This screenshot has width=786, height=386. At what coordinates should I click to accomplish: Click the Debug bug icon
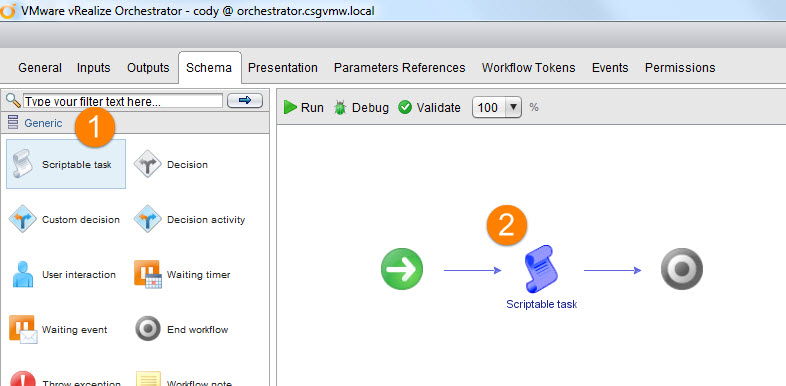coord(340,107)
